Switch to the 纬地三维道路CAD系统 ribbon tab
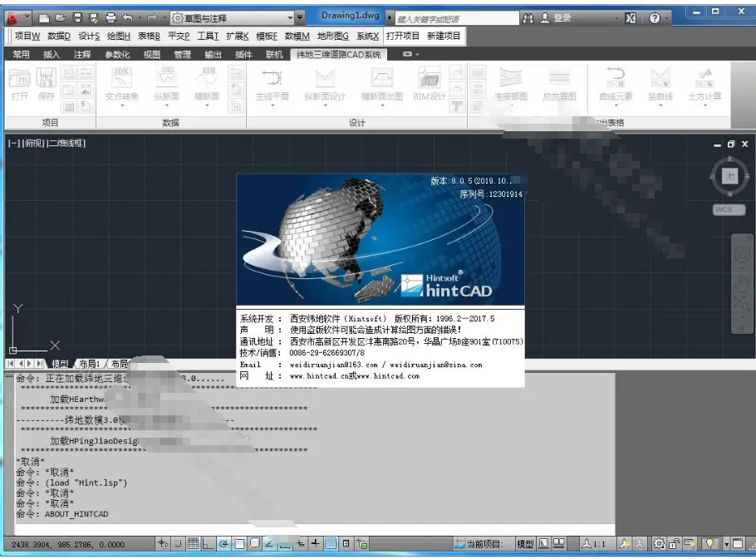The image size is (756, 559). (x=338, y=55)
